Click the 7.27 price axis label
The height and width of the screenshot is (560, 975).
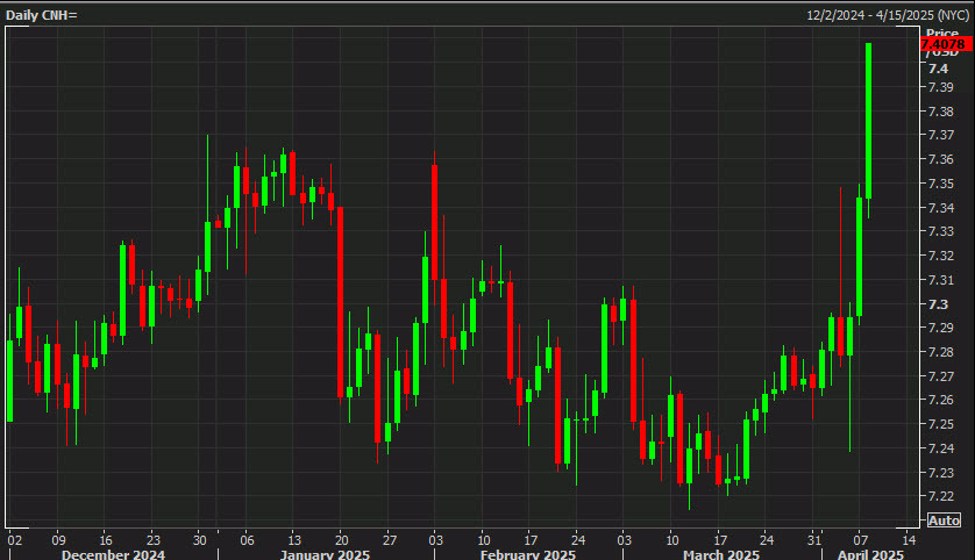click(940, 377)
